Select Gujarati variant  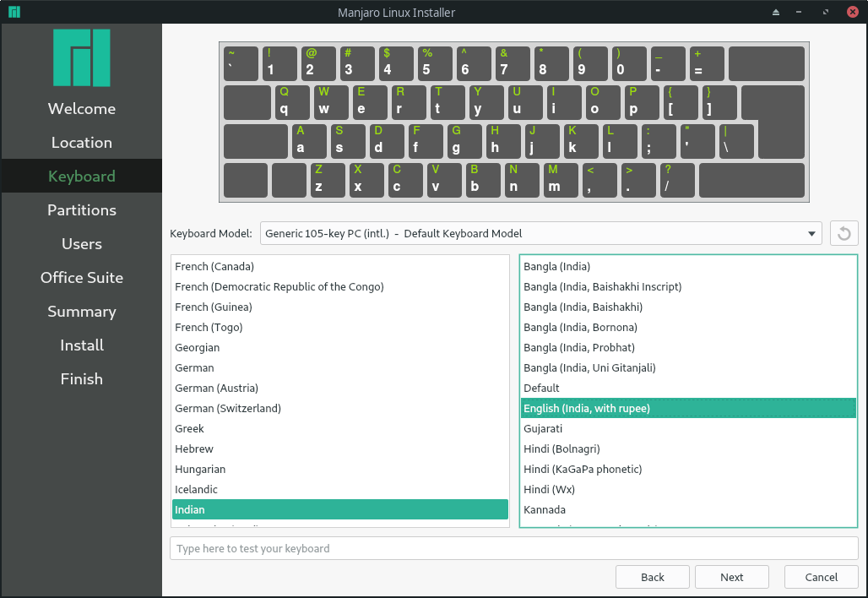click(x=688, y=428)
